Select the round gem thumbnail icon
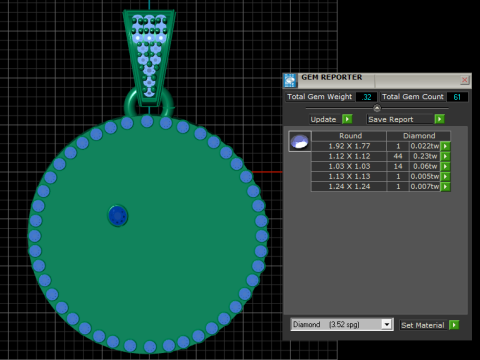Viewport: 480px width, 360px height. pyautogui.click(x=300, y=141)
